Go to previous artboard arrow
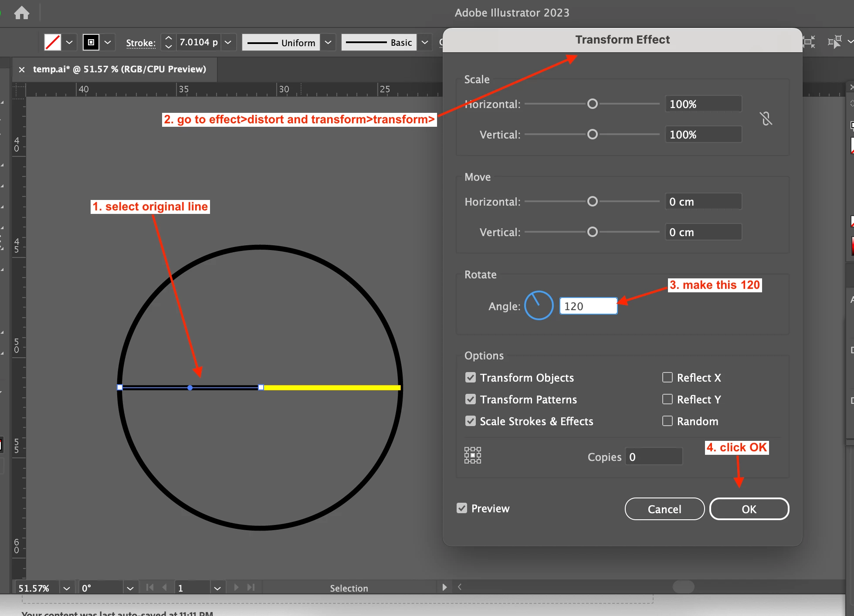Image resolution: width=854 pixels, height=616 pixels. tap(165, 587)
